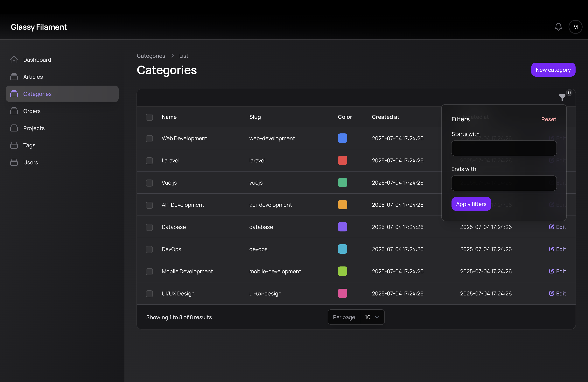Select the Mobile Development row checkbox
This screenshot has width=588, height=382.
point(149,272)
